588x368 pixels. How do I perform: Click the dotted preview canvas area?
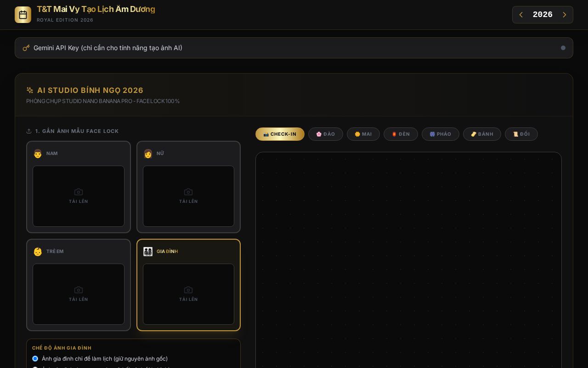click(408, 260)
